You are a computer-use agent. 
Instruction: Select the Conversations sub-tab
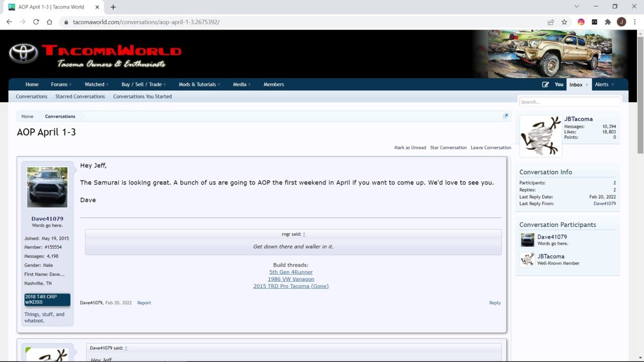tap(32, 97)
